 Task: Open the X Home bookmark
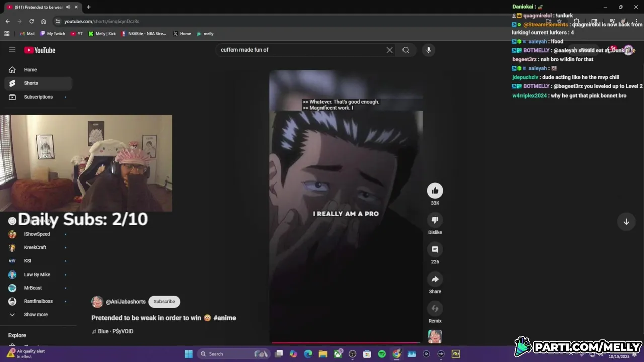(x=182, y=34)
